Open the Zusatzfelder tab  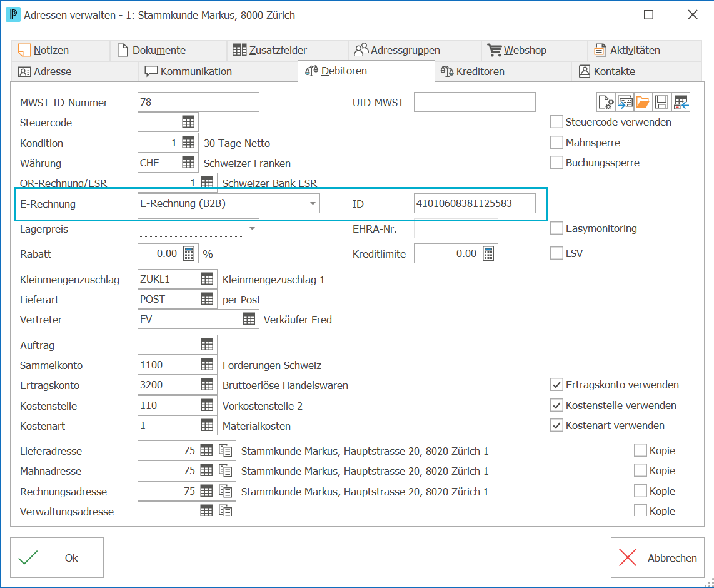click(x=288, y=50)
